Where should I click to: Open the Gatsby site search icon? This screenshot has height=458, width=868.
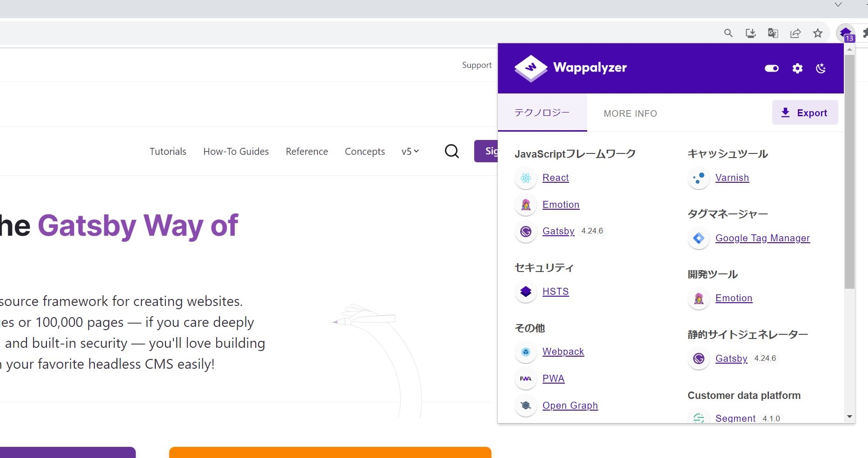(x=451, y=151)
